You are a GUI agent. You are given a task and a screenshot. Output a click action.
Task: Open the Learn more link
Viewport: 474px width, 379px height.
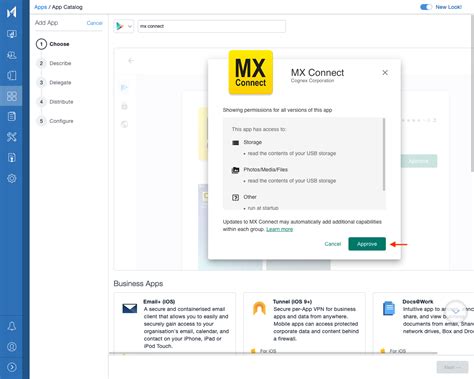coord(279,229)
